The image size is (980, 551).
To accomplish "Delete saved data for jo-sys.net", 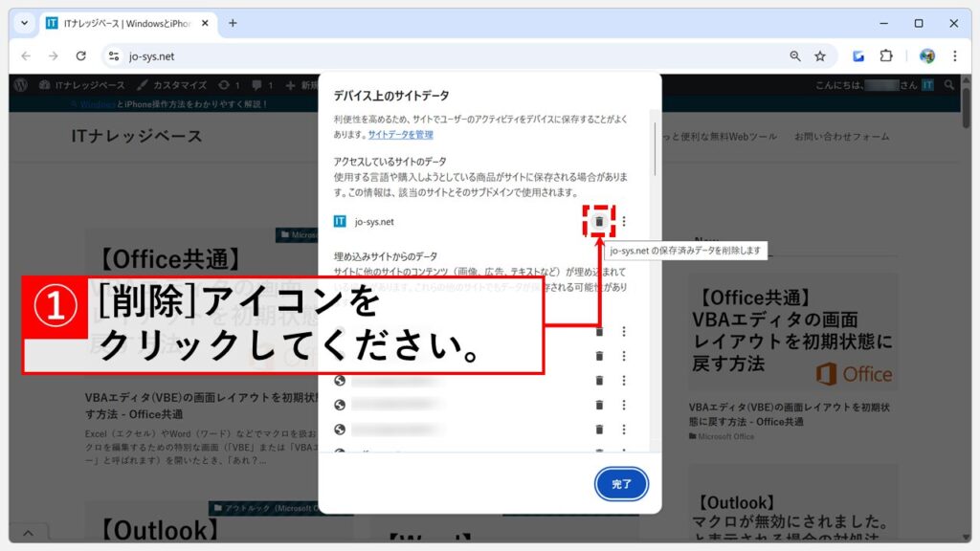I will pos(599,221).
